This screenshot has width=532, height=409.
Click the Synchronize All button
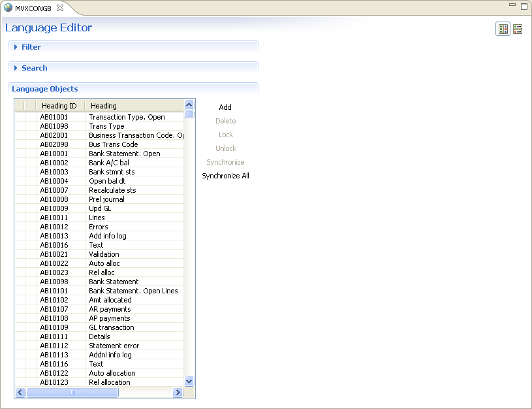225,176
